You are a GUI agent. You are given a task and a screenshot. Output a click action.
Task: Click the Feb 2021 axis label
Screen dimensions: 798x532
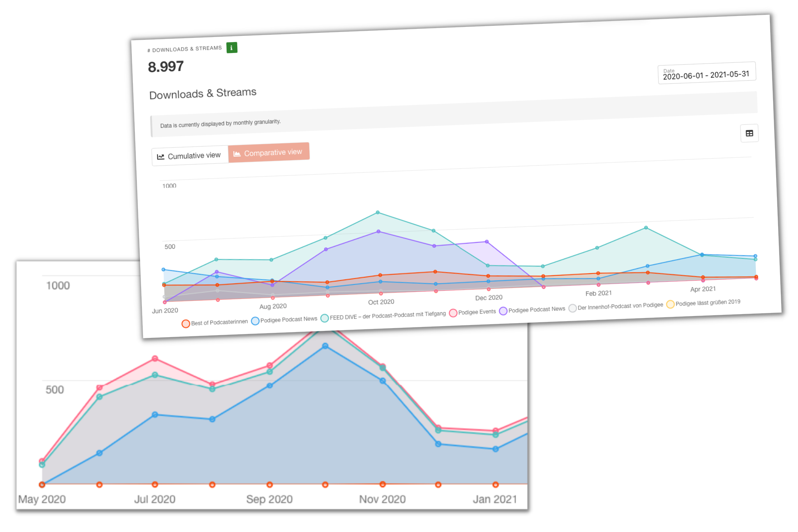pos(598,293)
